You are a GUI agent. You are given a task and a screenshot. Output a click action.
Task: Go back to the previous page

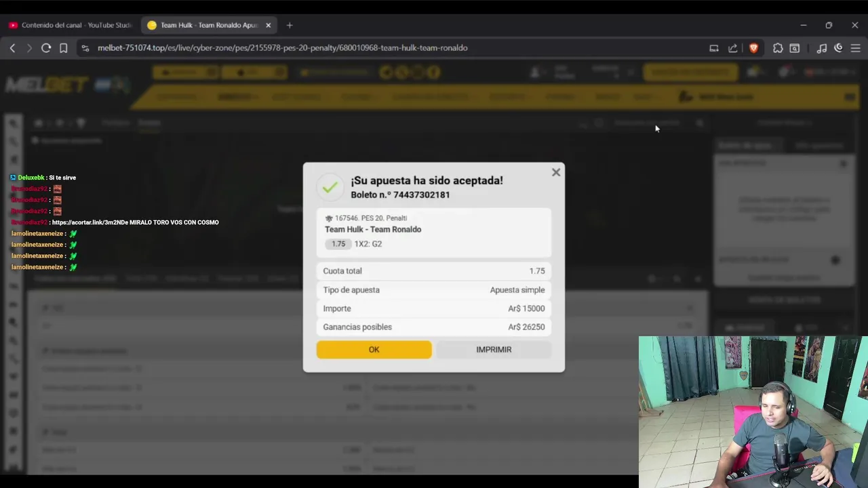coord(12,48)
